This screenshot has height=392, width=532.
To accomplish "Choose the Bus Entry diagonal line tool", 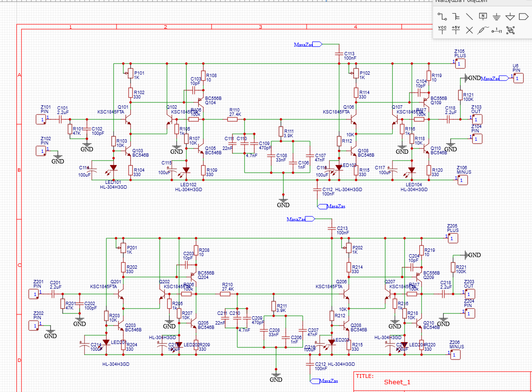I will pyautogui.click(x=469, y=16).
